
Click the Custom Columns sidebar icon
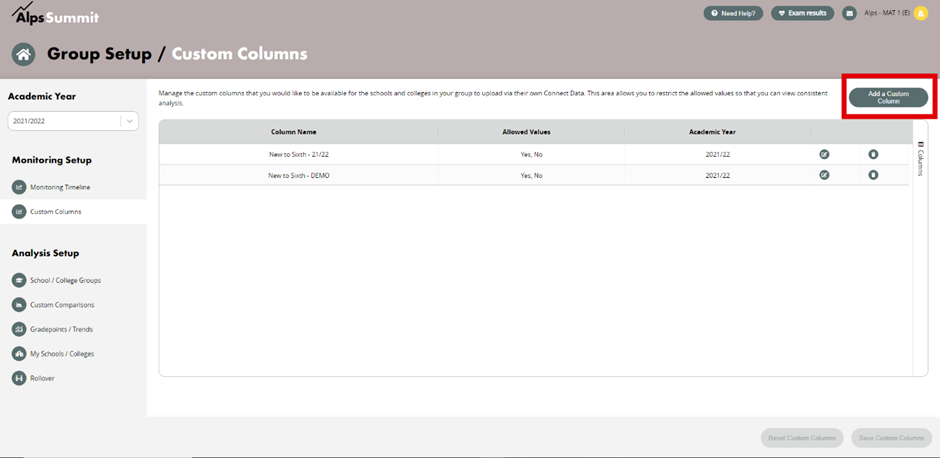pos(19,212)
